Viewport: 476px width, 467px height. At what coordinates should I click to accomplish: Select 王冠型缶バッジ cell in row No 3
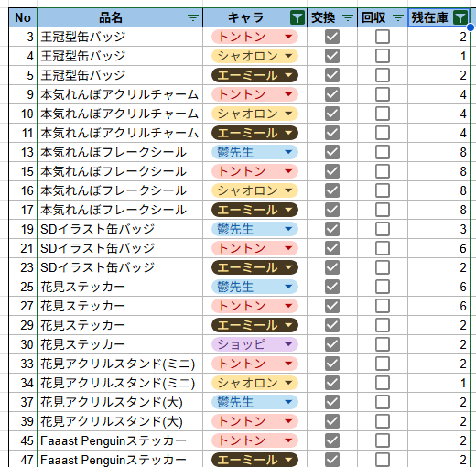[x=120, y=37]
